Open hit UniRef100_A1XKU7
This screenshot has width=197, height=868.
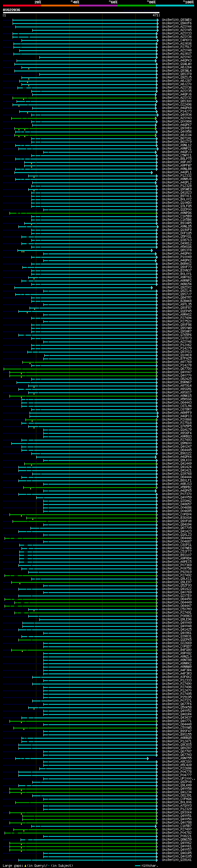point(177,54)
